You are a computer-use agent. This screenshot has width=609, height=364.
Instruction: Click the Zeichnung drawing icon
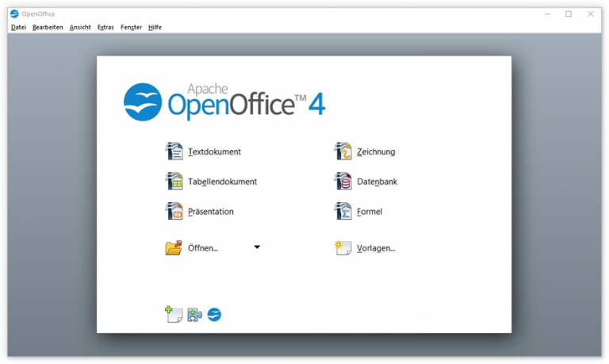click(343, 151)
